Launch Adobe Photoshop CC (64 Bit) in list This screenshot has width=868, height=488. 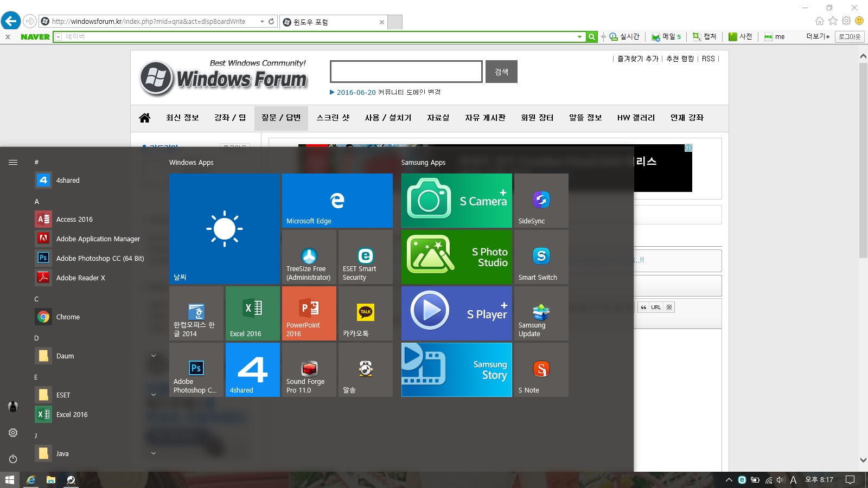coord(96,258)
